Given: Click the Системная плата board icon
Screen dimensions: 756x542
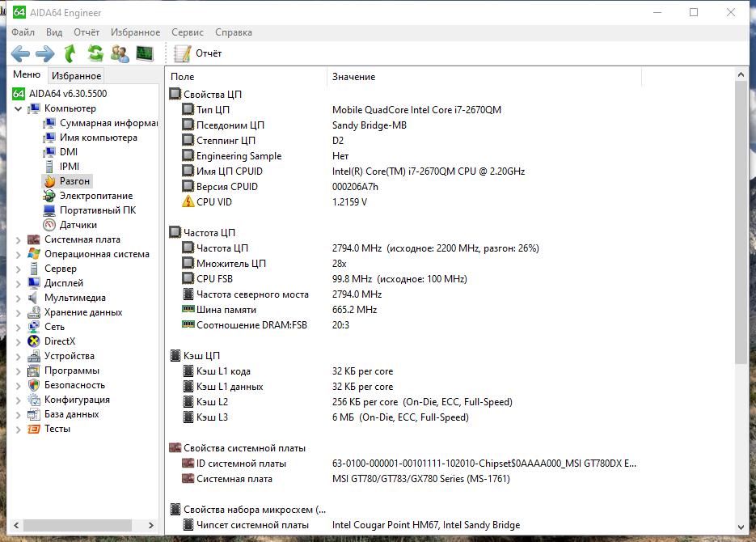Looking at the screenshot, I should [34, 239].
